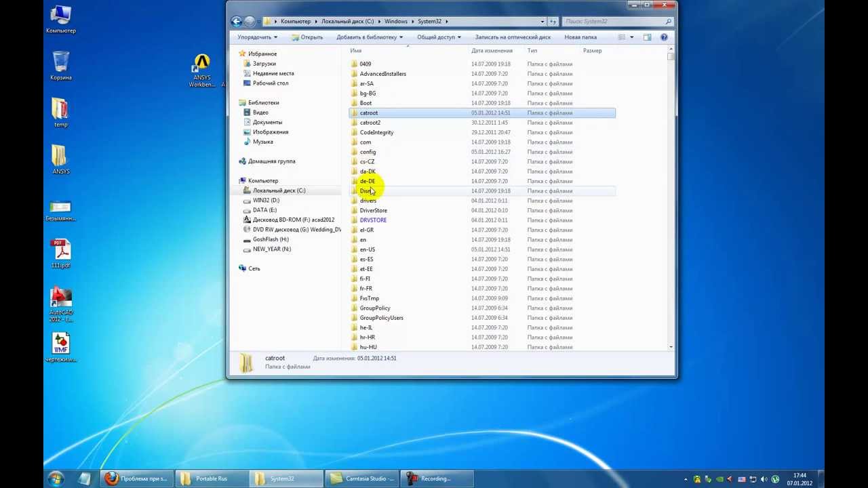Image resolution: width=868 pixels, height=488 pixels.
Task: Change view with the view mode icon
Action: pyautogui.click(x=621, y=37)
